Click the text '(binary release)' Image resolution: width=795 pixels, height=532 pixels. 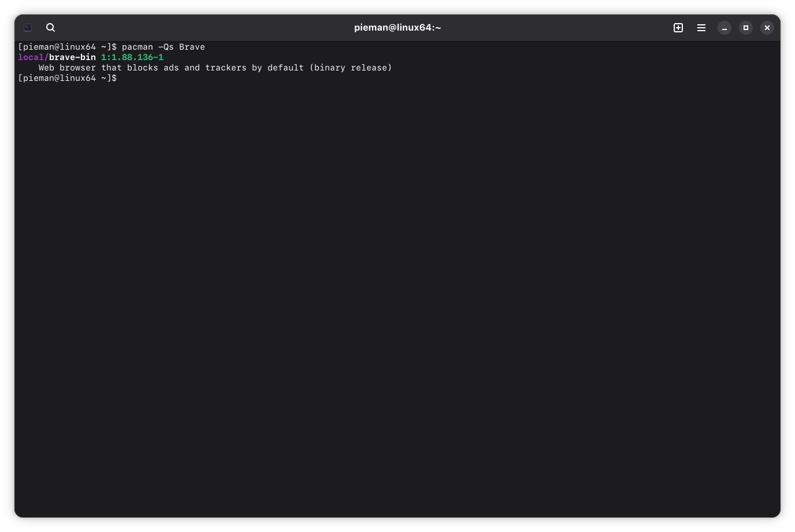coord(351,68)
